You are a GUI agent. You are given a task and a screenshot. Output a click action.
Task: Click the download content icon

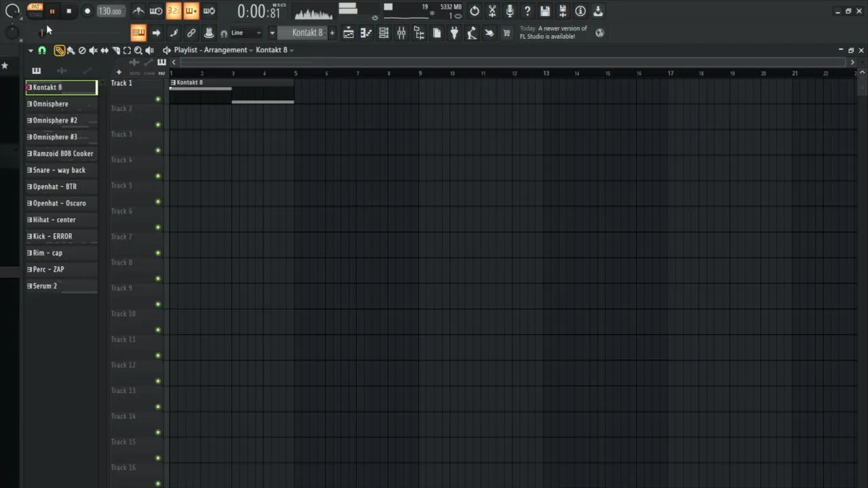[x=598, y=11]
